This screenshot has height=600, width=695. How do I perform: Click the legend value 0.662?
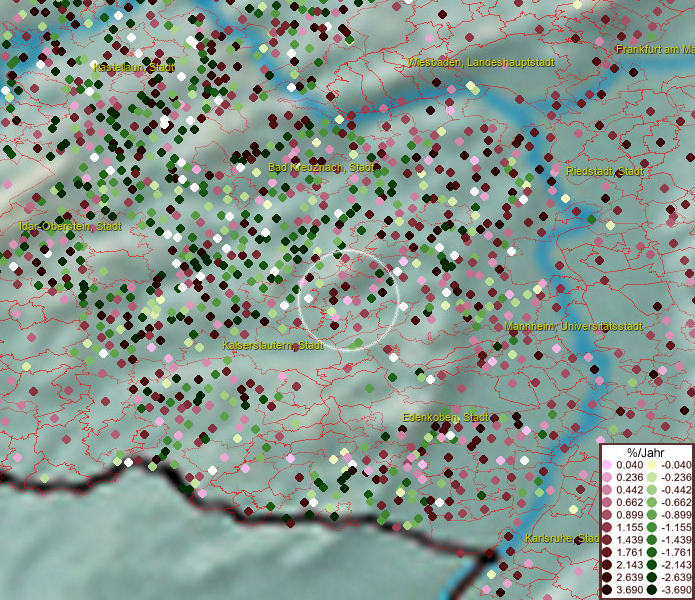pyautogui.click(x=629, y=503)
